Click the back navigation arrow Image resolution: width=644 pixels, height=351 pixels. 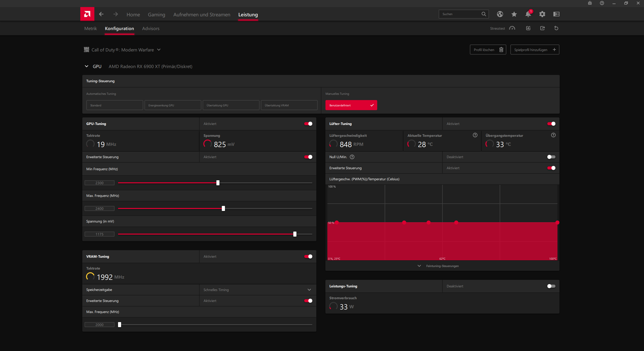[101, 14]
